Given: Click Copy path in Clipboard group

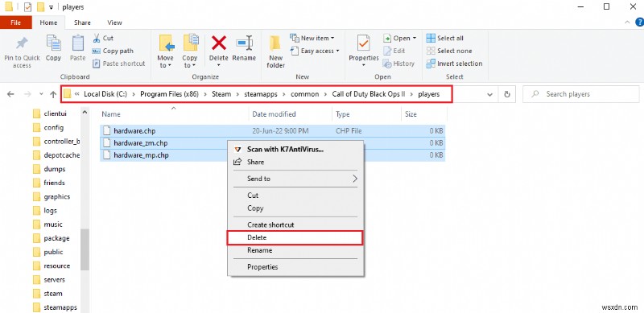Looking at the screenshot, I should (113, 51).
